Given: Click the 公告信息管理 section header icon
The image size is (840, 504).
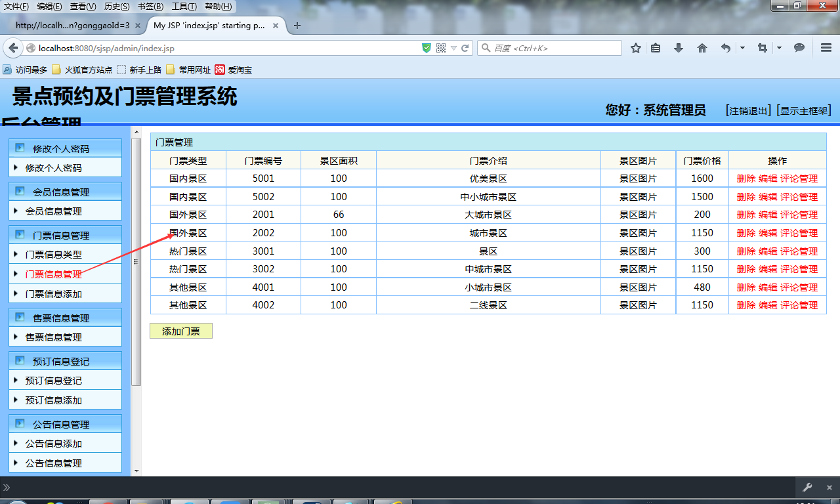Looking at the screenshot, I should click(20, 424).
